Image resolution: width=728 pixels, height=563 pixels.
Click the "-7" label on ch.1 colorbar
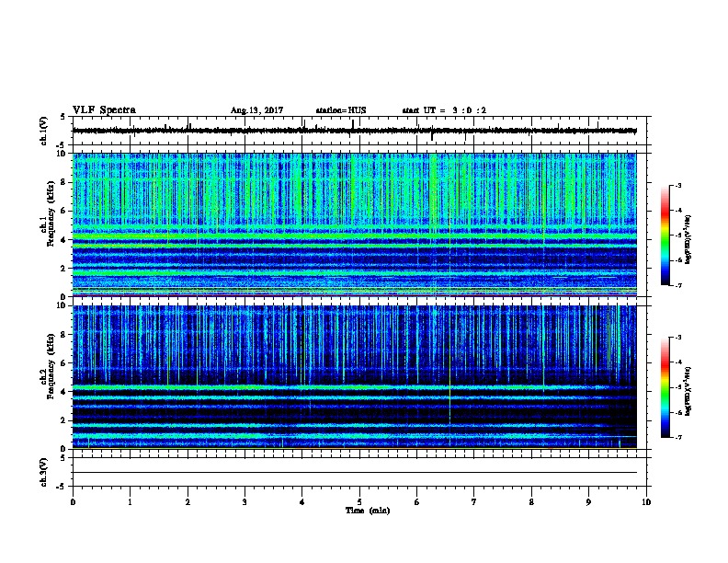point(678,285)
